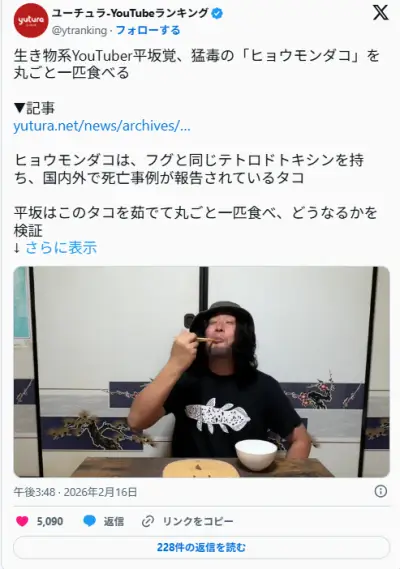Click the ▼記事 heading text
Screen dimensions: 400x569
tap(34, 108)
